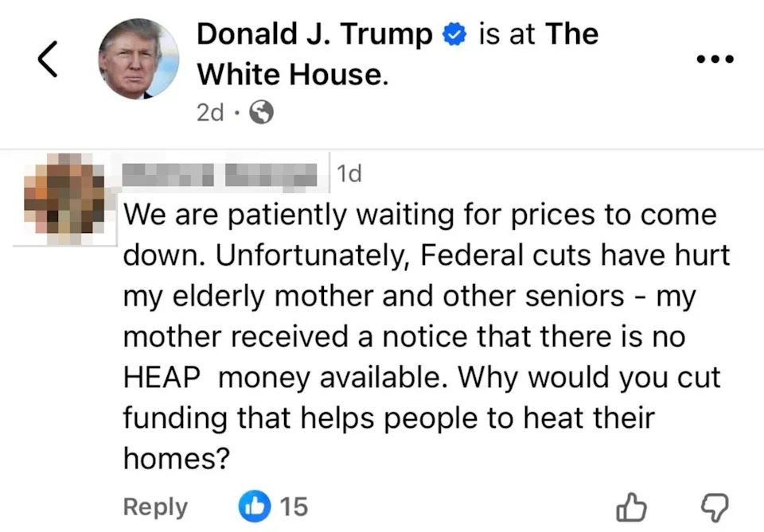
Task: Dislike the comment with the thumbs-down icon
Action: (x=715, y=507)
